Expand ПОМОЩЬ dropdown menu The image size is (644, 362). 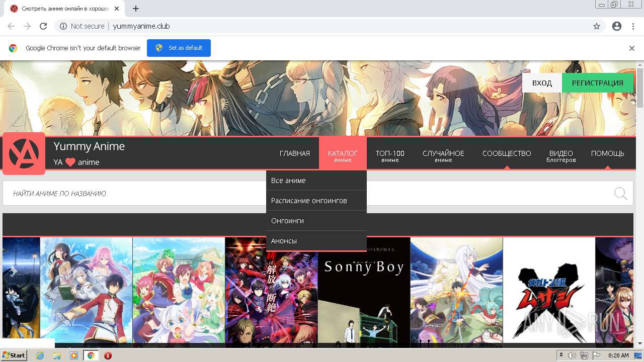(x=607, y=153)
